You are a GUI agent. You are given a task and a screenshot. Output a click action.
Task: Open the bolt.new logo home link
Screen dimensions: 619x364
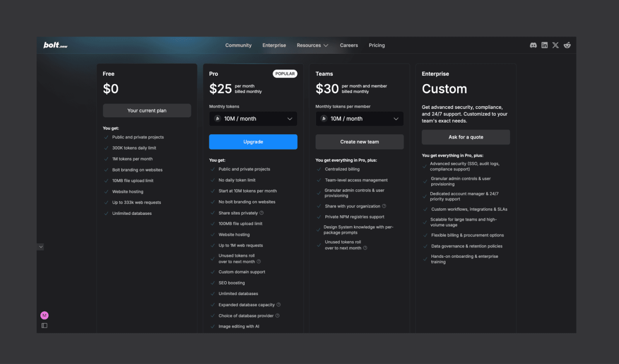[55, 45]
